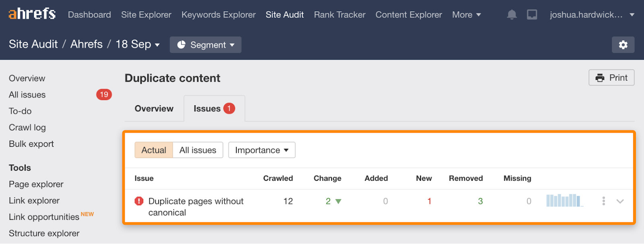Image resolution: width=644 pixels, height=244 pixels.
Task: Switch to the Issues tab
Action: (x=214, y=108)
